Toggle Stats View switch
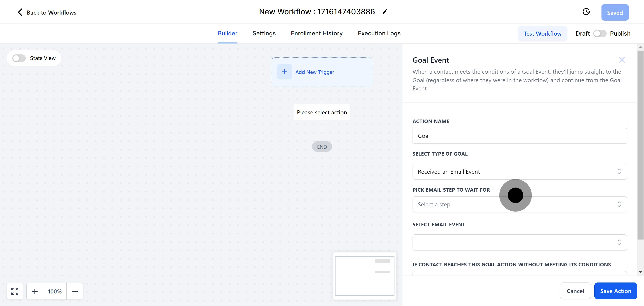This screenshot has width=644, height=306. click(19, 58)
